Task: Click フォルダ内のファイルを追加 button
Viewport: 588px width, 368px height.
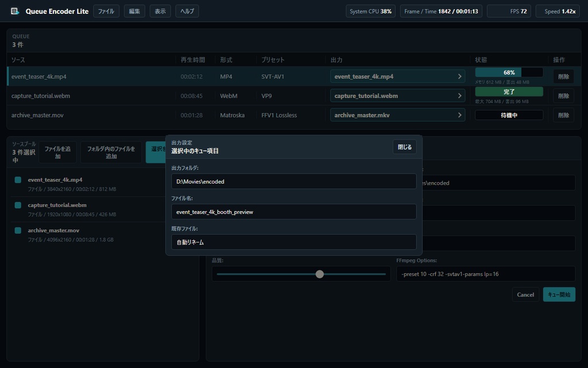Action: 111,152
